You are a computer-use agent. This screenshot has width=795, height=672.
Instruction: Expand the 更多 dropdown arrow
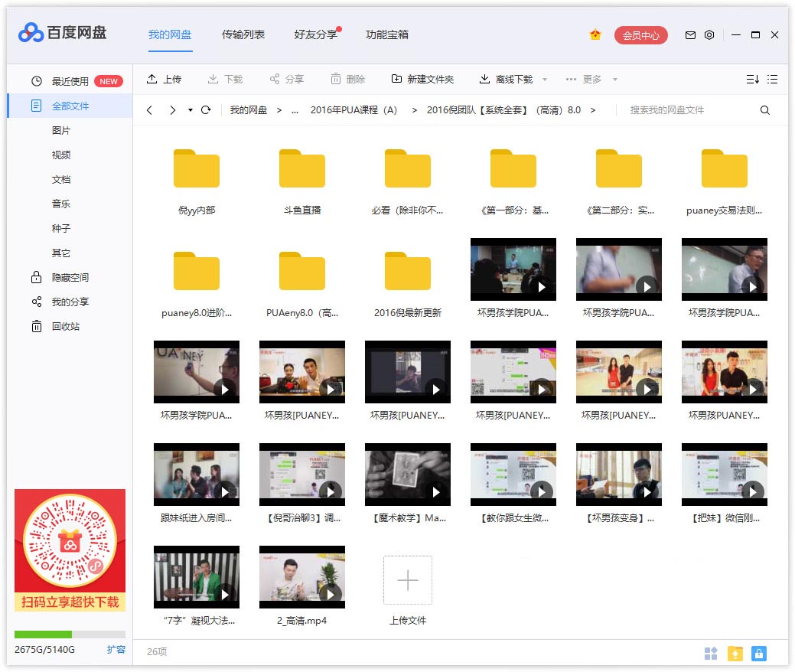pos(615,79)
